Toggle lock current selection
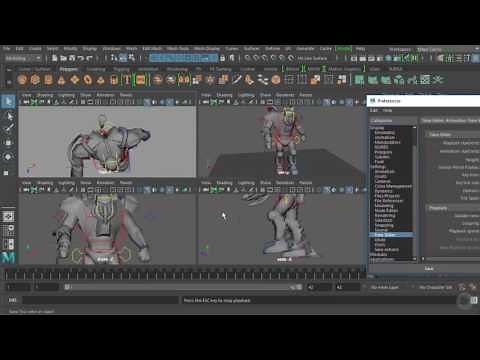 pos(223,58)
